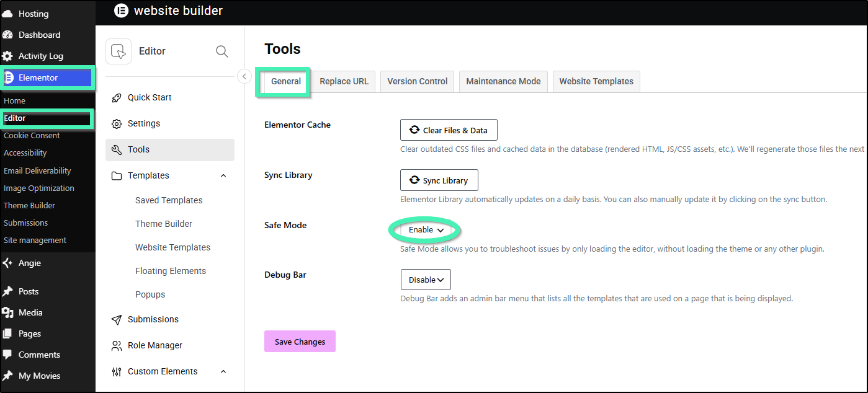Click the Activity Log gear icon

click(8, 56)
